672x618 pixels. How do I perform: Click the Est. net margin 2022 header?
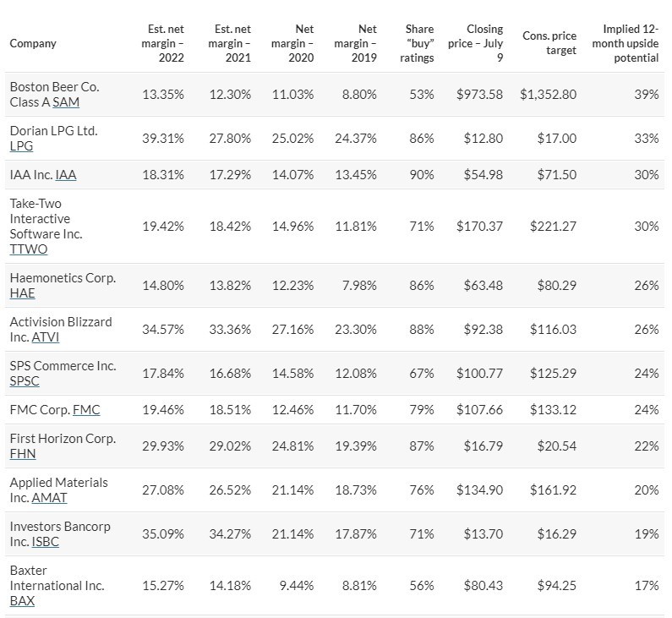[x=161, y=43]
